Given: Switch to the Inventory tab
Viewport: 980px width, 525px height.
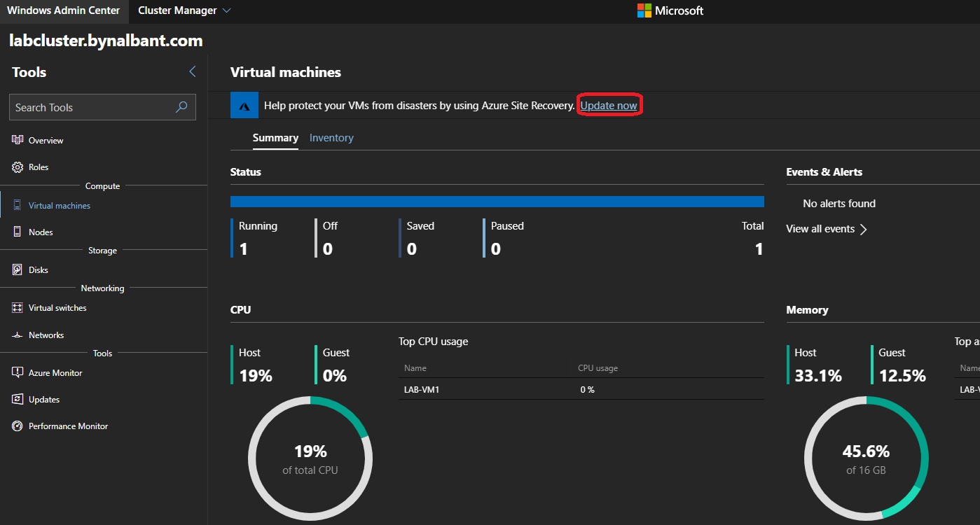Looking at the screenshot, I should pos(331,138).
